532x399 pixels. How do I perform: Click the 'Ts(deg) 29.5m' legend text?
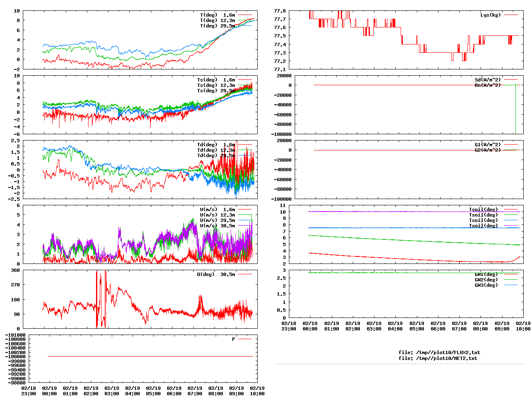216,91
